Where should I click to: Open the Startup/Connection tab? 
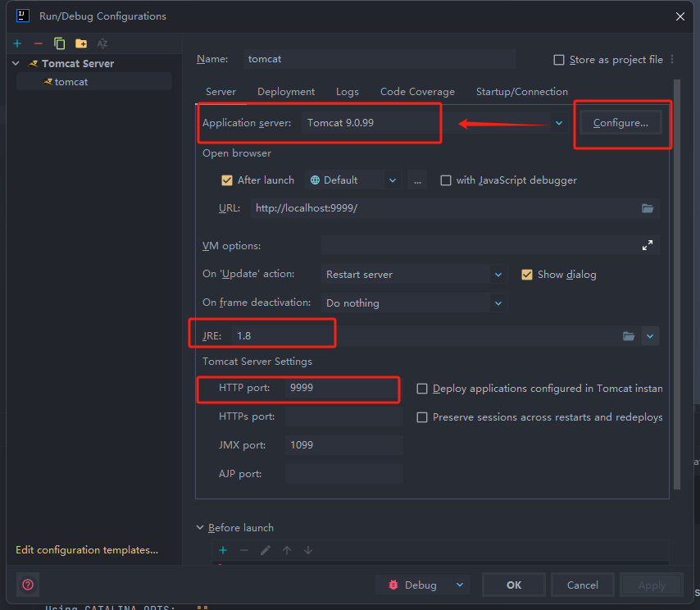pos(521,92)
